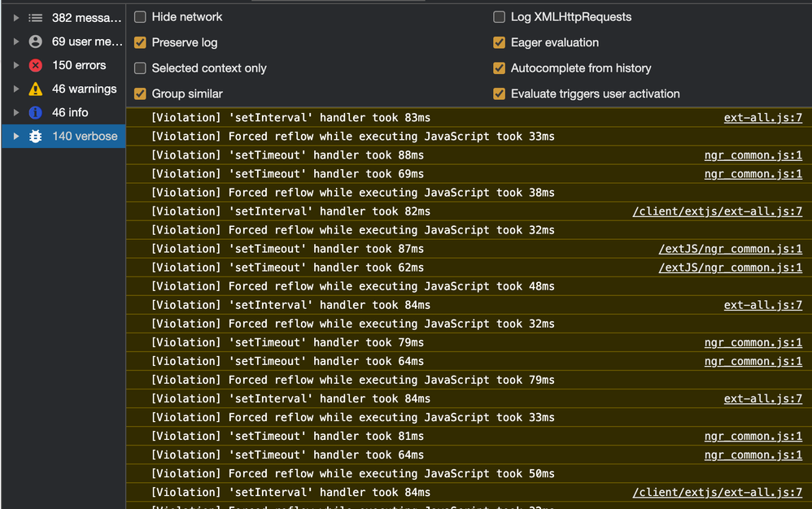Select the 140 verbose filter

click(x=63, y=136)
